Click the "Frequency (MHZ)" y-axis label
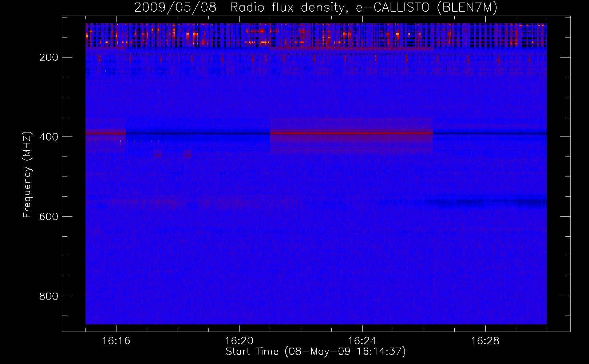This screenshot has width=589, height=364. point(27,175)
